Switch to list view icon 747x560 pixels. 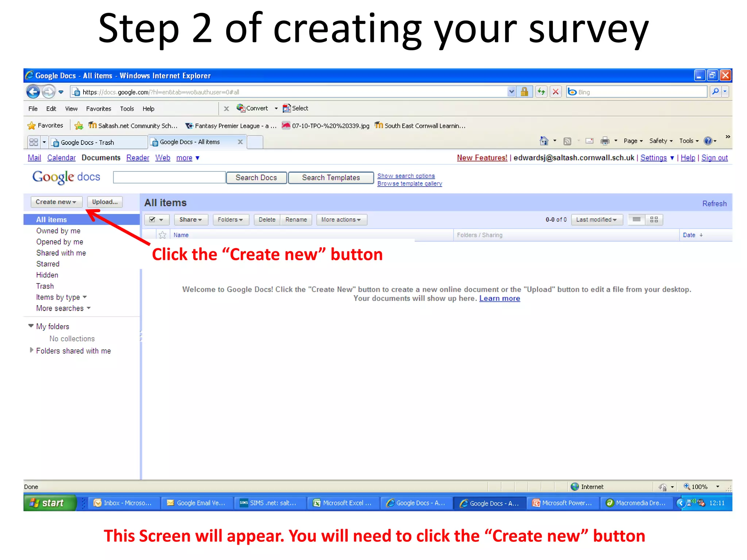[636, 219]
